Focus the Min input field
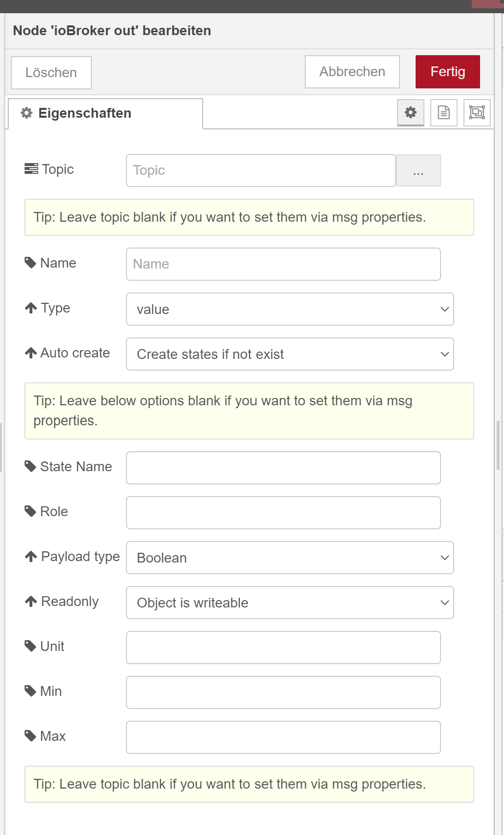 [283, 692]
